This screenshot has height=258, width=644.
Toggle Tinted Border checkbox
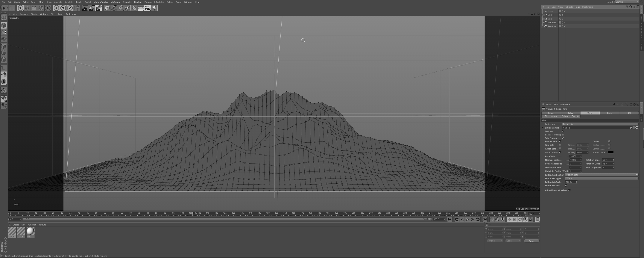(560, 152)
